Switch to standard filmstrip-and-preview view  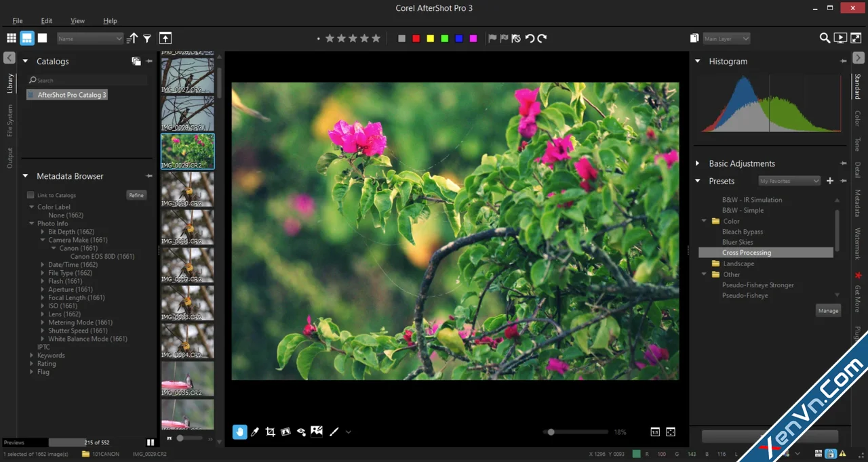point(27,38)
